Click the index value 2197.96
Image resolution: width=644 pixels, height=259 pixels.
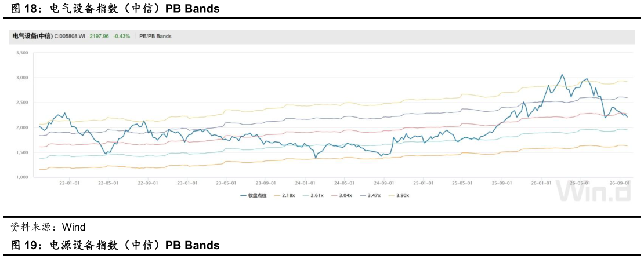pos(99,36)
